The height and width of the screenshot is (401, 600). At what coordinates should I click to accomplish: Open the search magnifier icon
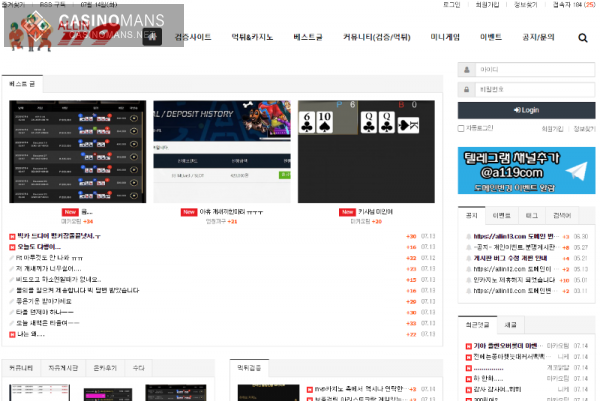(x=583, y=39)
